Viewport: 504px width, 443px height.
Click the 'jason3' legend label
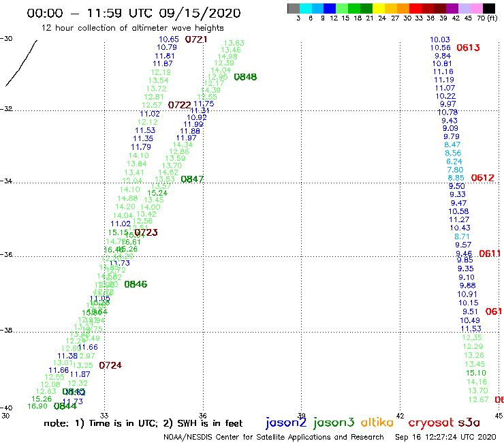(x=334, y=423)
